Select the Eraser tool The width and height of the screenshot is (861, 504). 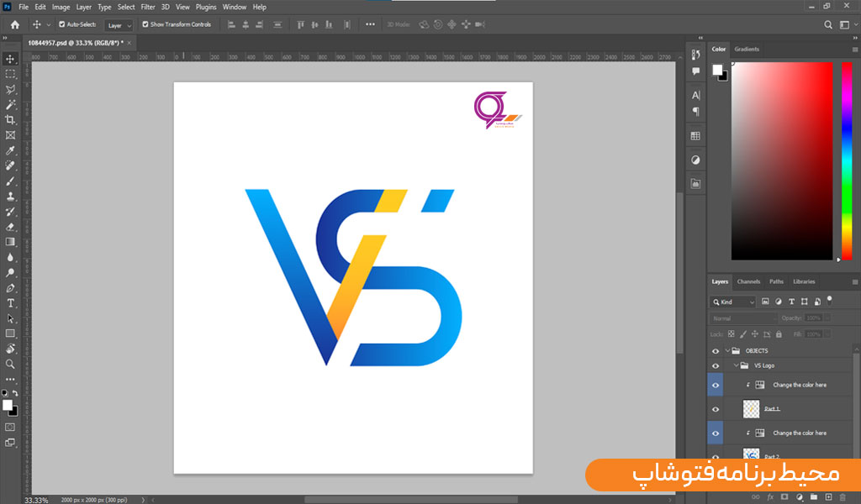[10, 227]
